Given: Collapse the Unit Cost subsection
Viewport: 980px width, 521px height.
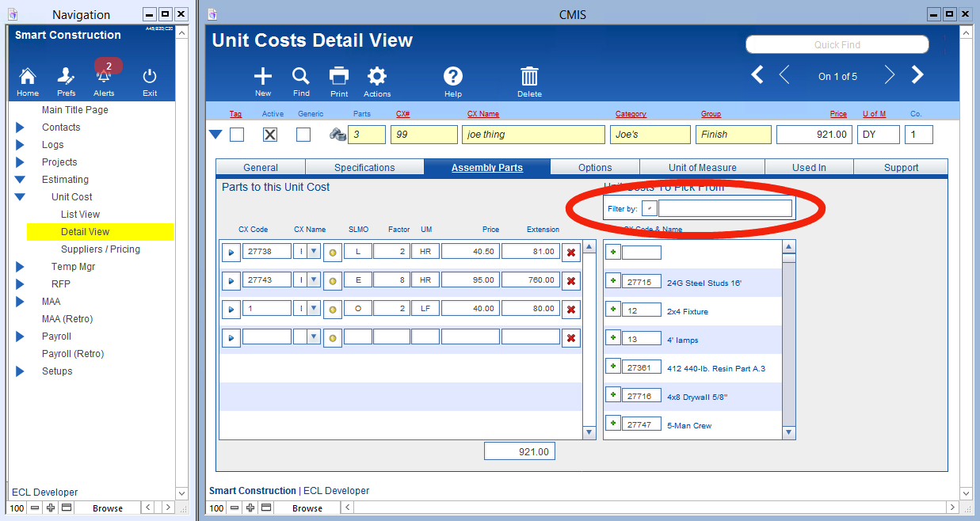Looking at the screenshot, I should point(20,197).
